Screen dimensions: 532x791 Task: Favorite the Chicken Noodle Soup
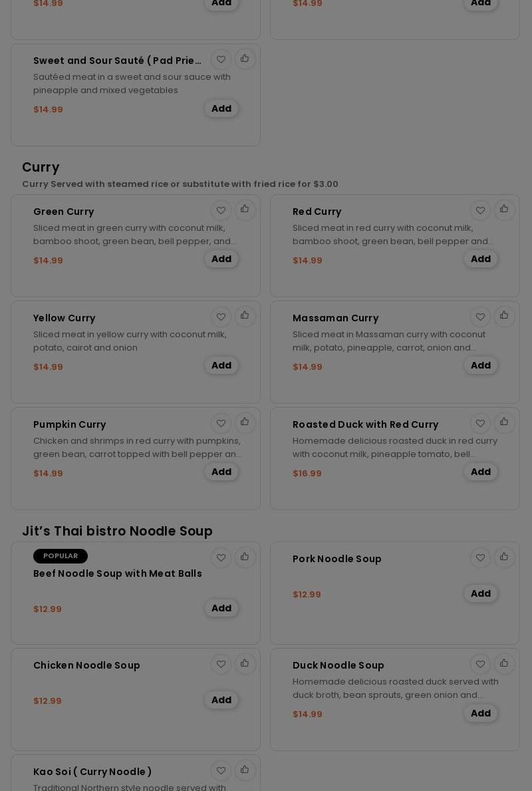pyautogui.click(x=221, y=665)
